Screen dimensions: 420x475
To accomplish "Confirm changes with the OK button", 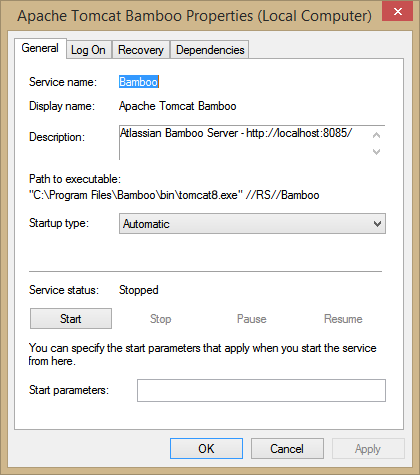I will (206, 449).
